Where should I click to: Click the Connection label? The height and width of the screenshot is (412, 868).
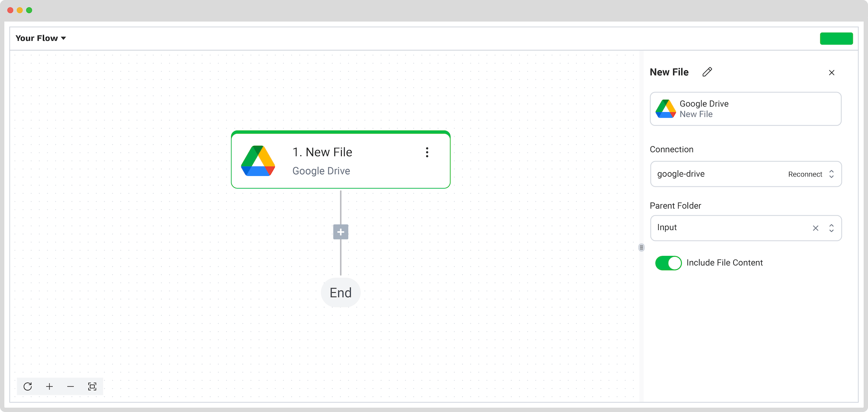[671, 149]
